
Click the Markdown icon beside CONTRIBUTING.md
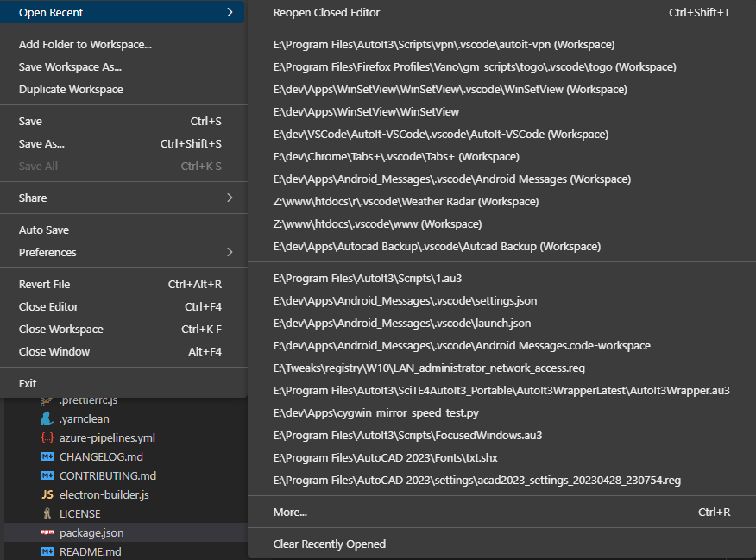[x=47, y=475]
